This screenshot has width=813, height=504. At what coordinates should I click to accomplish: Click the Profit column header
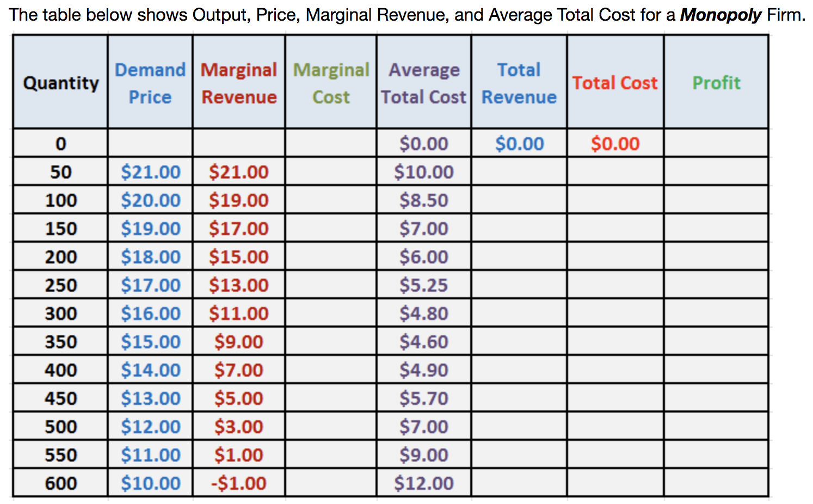pos(716,83)
